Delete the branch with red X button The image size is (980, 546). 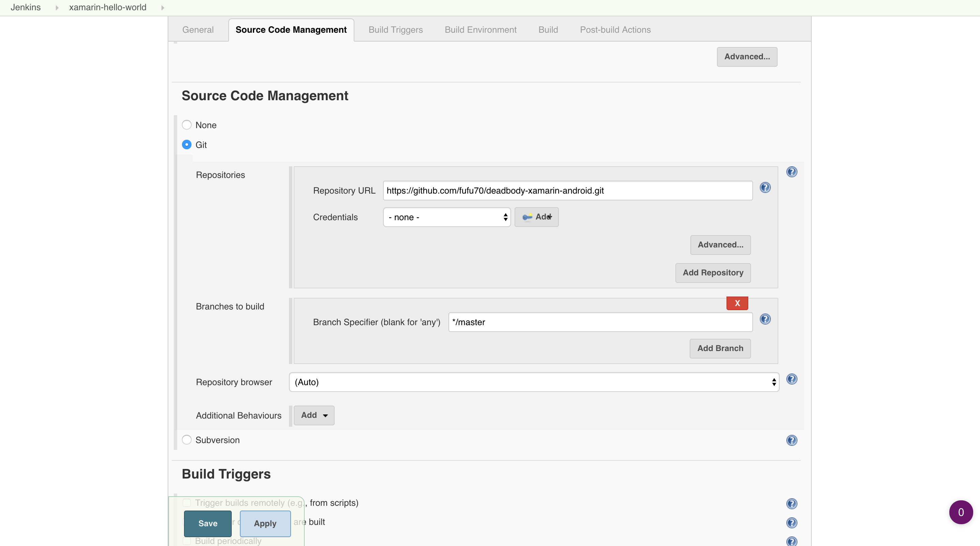[737, 303]
